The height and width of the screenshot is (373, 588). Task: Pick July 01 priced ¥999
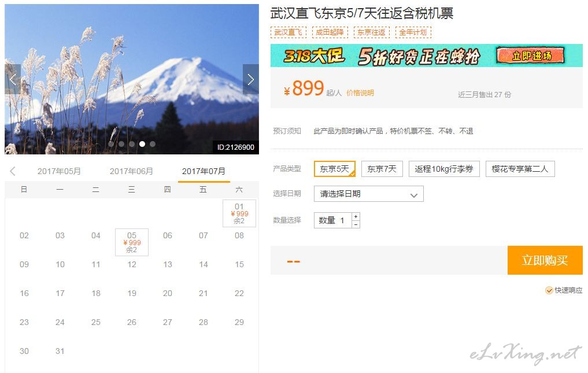(x=239, y=213)
